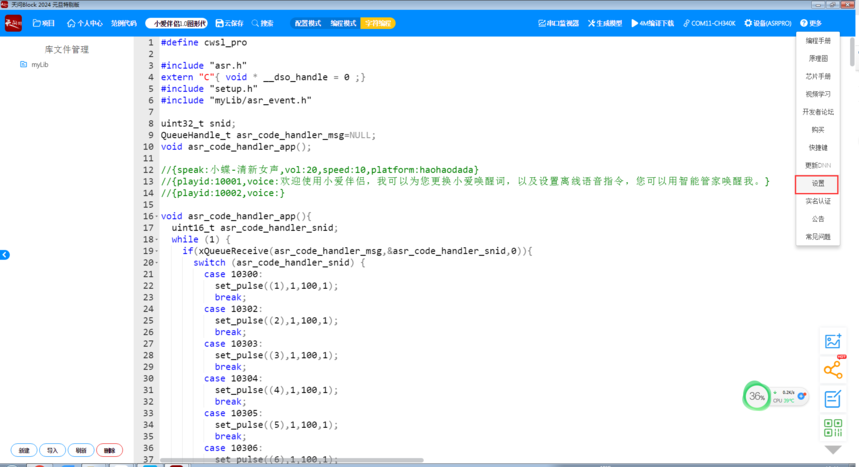859x467 pixels.
Task: Open 公告 announcements entry
Action: (818, 219)
